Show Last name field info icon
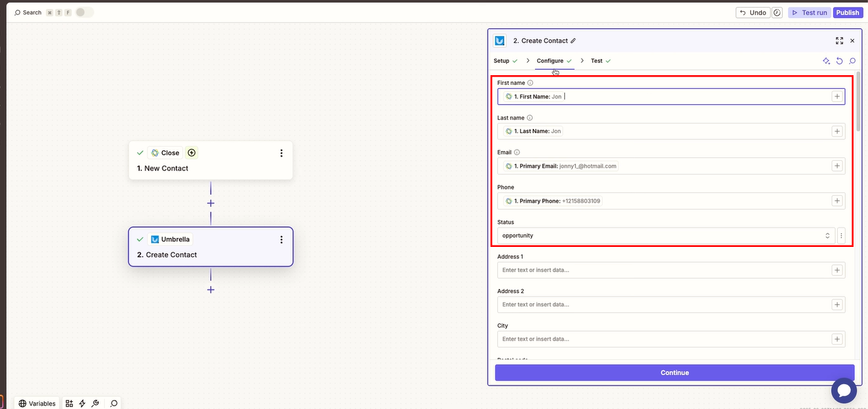The width and height of the screenshot is (868, 409). 529,118
